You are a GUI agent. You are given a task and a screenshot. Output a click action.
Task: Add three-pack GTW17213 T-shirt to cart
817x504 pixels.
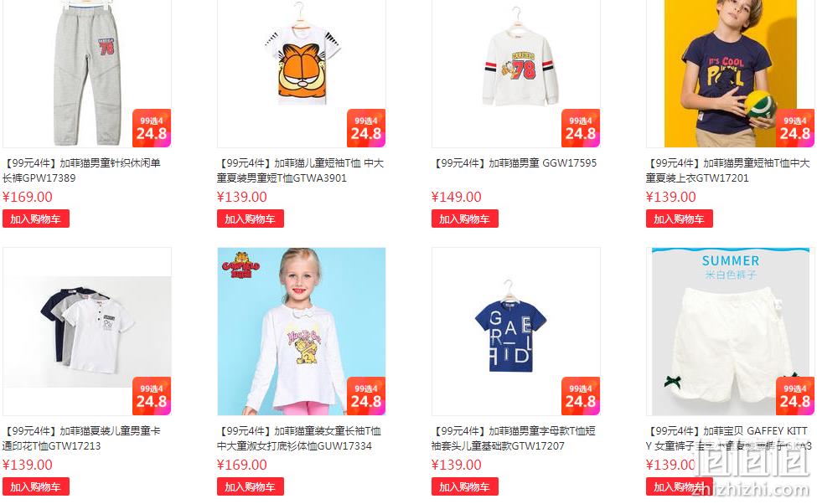(36, 486)
